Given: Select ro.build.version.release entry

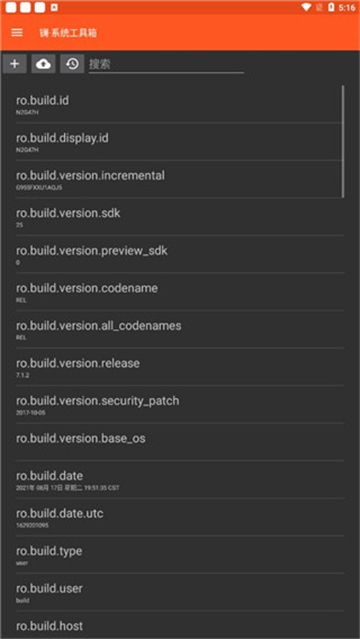Looking at the screenshot, I should pyautogui.click(x=179, y=367).
